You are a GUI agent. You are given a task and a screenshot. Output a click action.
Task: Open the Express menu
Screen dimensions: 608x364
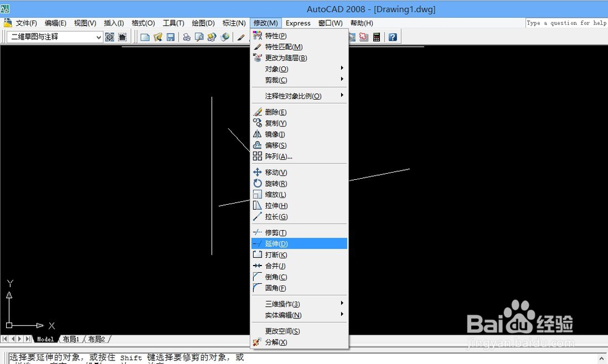[298, 23]
